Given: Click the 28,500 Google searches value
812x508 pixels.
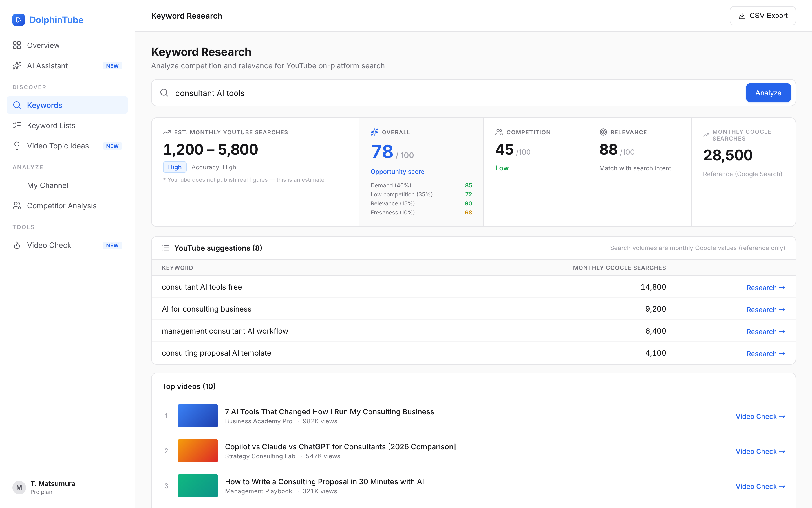Looking at the screenshot, I should click(x=728, y=155).
